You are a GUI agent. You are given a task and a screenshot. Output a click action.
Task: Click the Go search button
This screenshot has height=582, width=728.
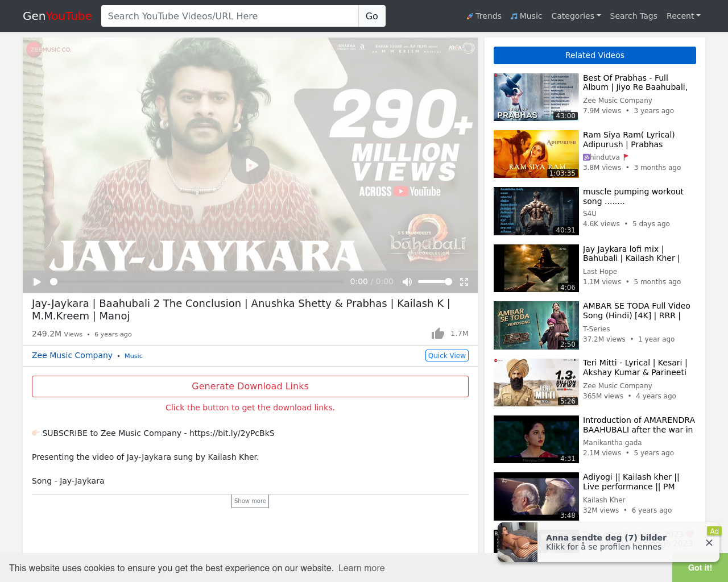[x=372, y=16]
